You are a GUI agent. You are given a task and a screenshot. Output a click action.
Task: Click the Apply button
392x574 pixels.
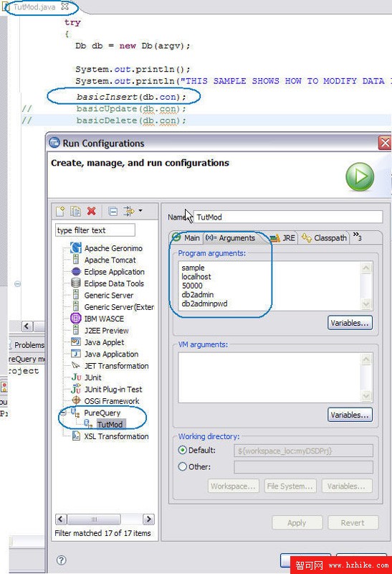[297, 523]
